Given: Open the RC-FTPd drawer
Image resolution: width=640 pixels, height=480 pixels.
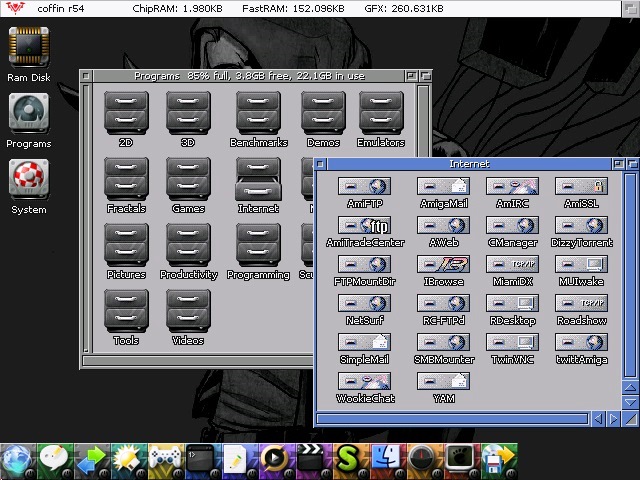Looking at the screenshot, I should 444,303.
